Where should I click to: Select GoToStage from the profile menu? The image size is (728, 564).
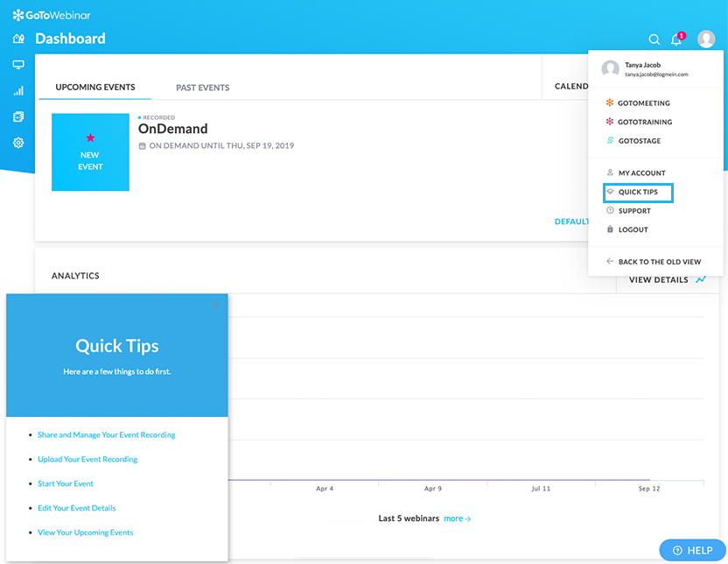tap(640, 141)
